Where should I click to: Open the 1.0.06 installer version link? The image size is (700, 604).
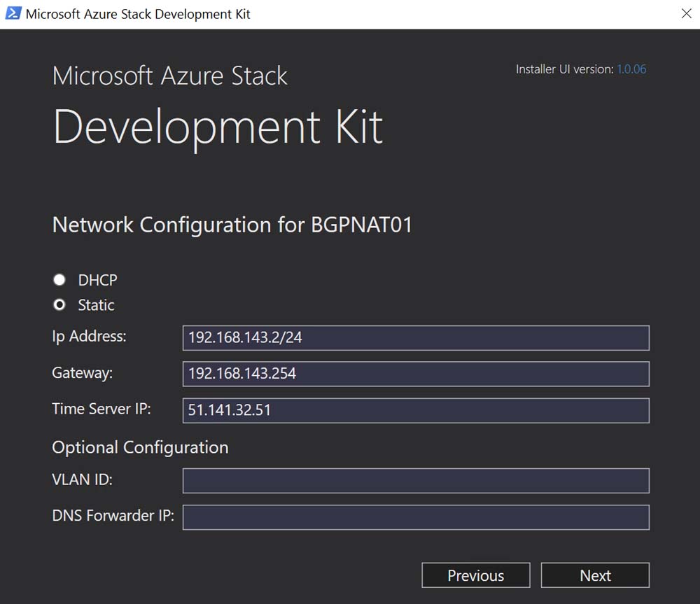click(x=631, y=69)
